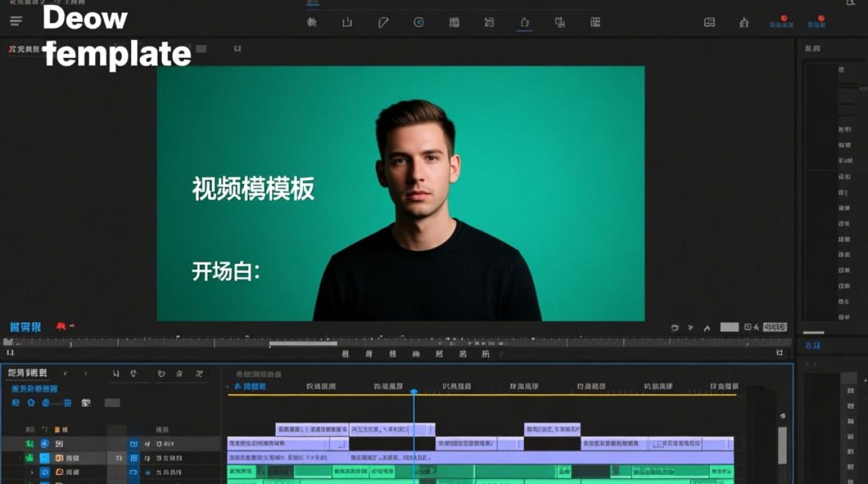Open the gray dropdown box in timeline panel header
This screenshot has height=484, width=868.
(112, 403)
